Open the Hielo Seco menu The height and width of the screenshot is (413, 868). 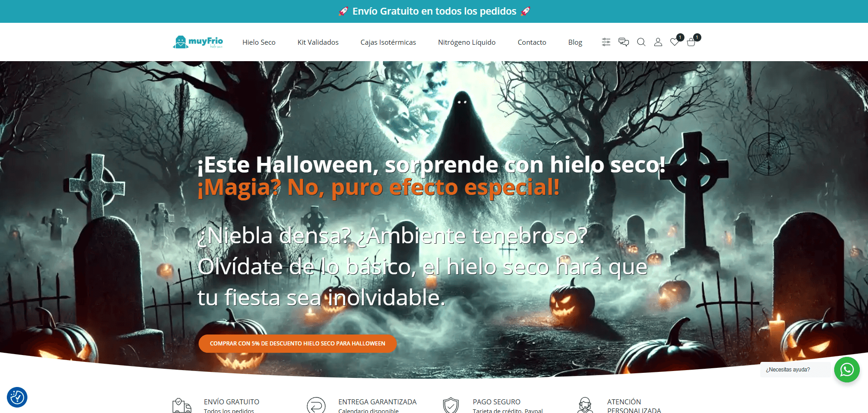coord(259,42)
